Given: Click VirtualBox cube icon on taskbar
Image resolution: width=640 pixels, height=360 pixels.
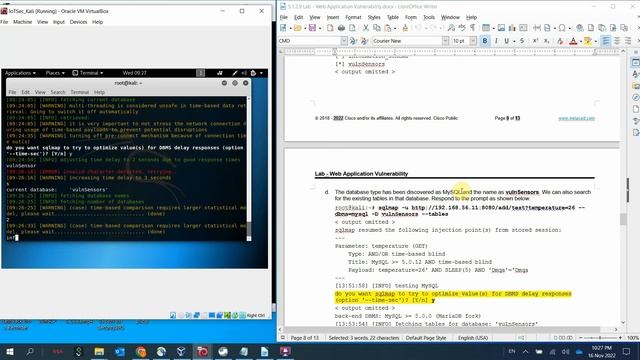Looking at the screenshot, I should [x=181, y=351].
